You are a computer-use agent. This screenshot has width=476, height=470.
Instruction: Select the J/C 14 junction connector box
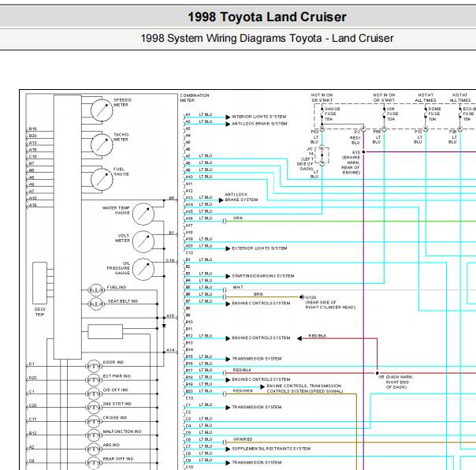click(x=322, y=155)
